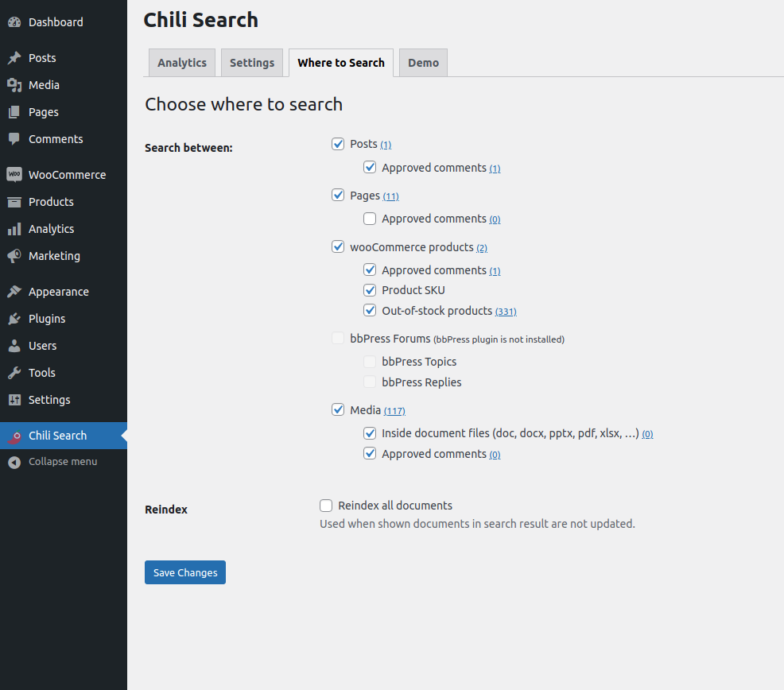Image resolution: width=784 pixels, height=690 pixels.
Task: Click the Out-of-stock products count link (331)
Action: (x=506, y=312)
